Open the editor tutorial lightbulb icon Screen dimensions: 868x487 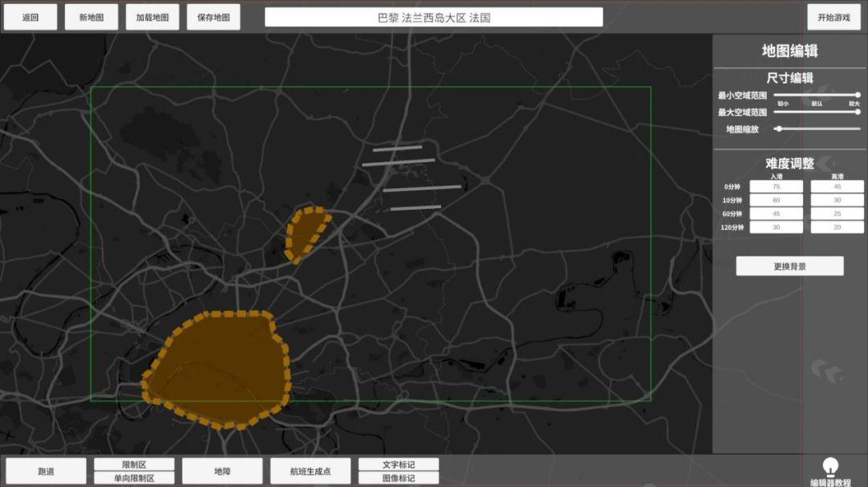click(830, 467)
